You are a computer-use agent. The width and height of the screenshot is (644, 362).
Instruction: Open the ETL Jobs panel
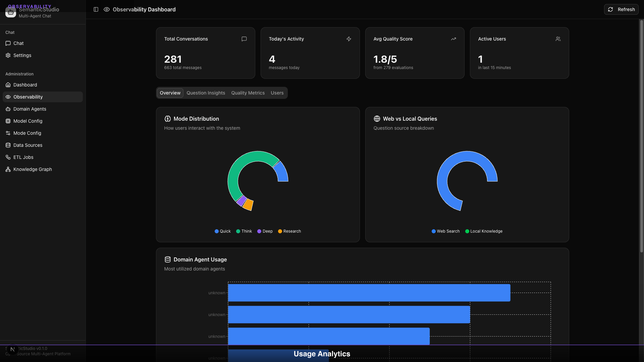tap(23, 157)
